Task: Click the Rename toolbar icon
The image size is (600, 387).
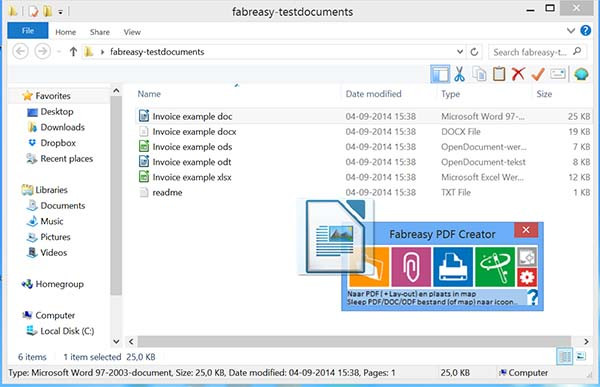Action: point(558,73)
